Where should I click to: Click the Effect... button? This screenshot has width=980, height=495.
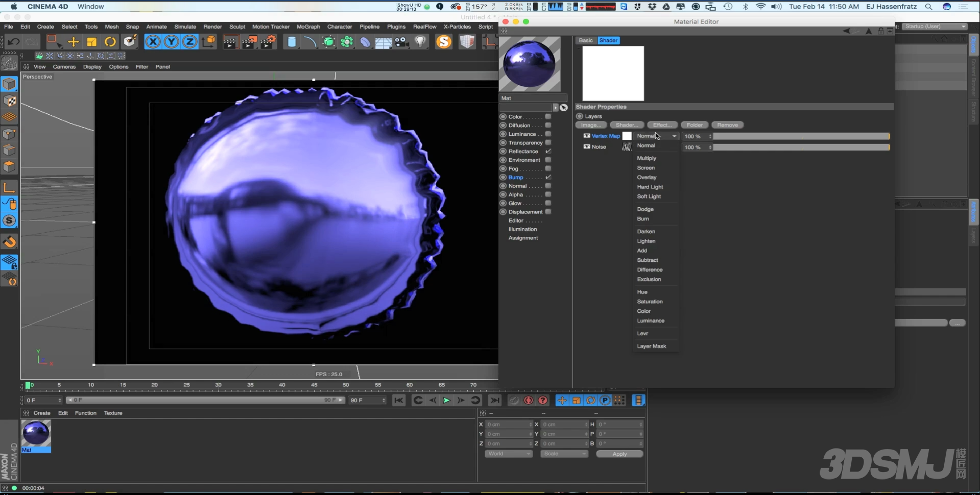662,125
